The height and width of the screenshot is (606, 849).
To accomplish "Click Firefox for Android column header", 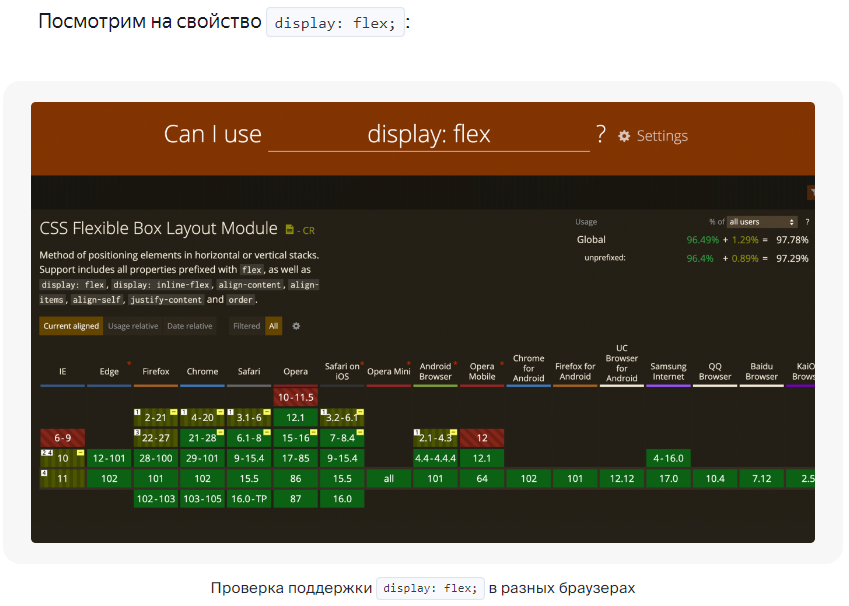I will 575,372.
